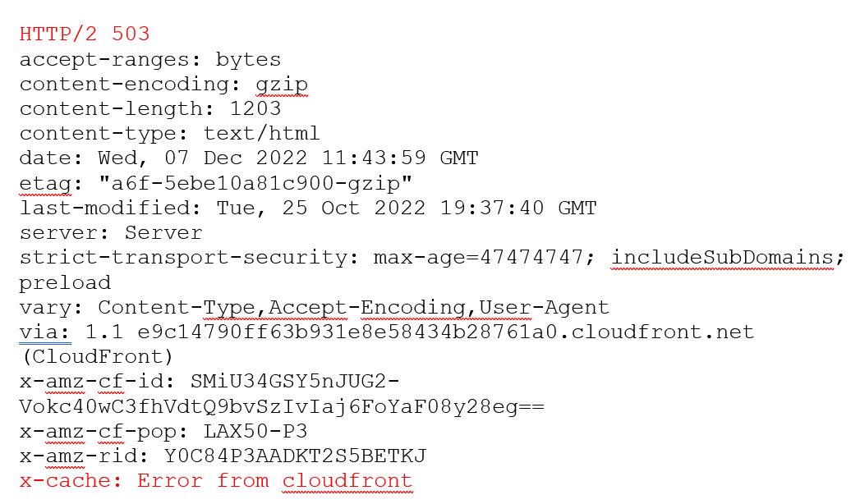Click the x-amz-rid header name
851x504 pixels.
pos(84,456)
